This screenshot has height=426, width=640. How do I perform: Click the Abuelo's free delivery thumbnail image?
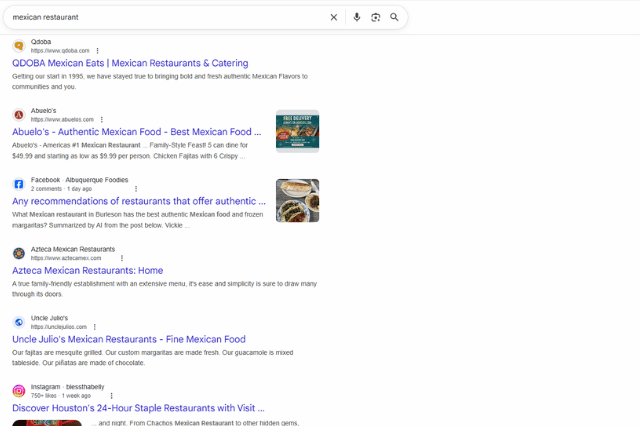[x=298, y=131]
